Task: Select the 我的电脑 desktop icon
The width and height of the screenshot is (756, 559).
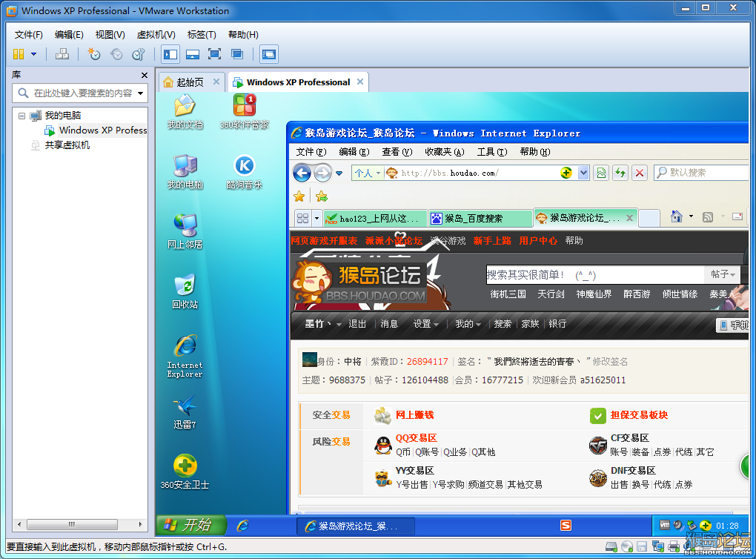Action: coord(185,172)
